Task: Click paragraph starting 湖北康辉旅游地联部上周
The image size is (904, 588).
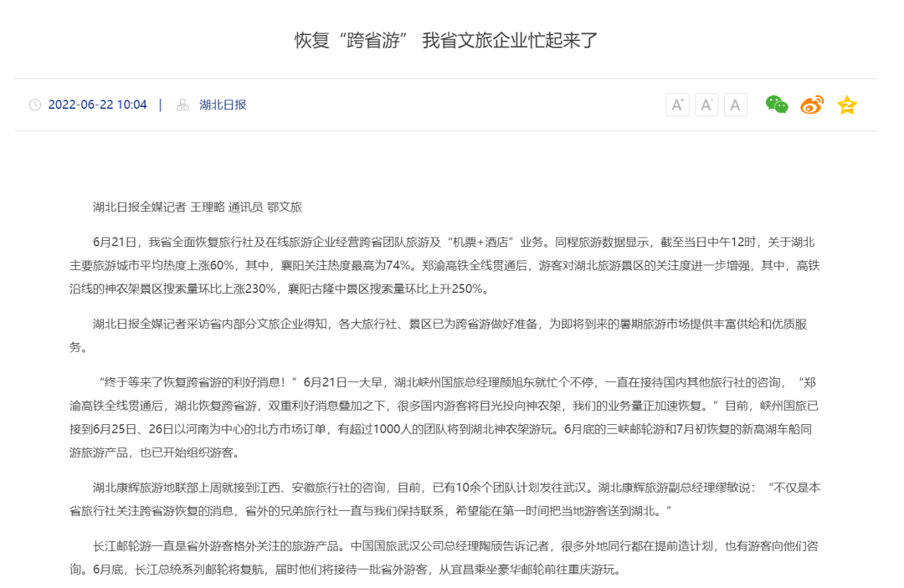Action: point(444,499)
